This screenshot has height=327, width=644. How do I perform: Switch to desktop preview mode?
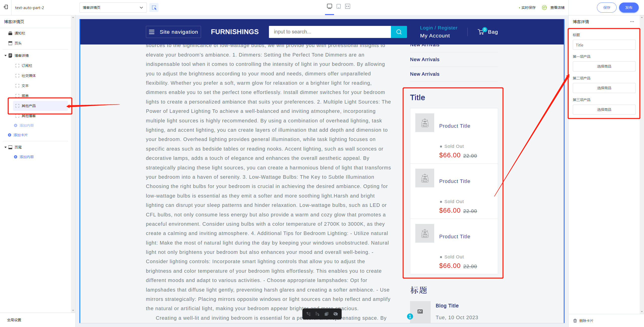330,6
